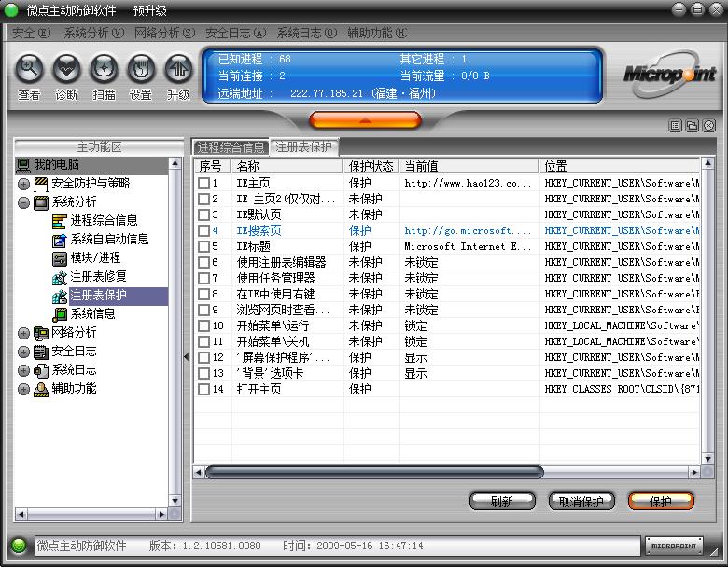This screenshot has height=567, width=728.
Task: Tick the 开始菜单\运行 checkbox
Action: pos(203,325)
